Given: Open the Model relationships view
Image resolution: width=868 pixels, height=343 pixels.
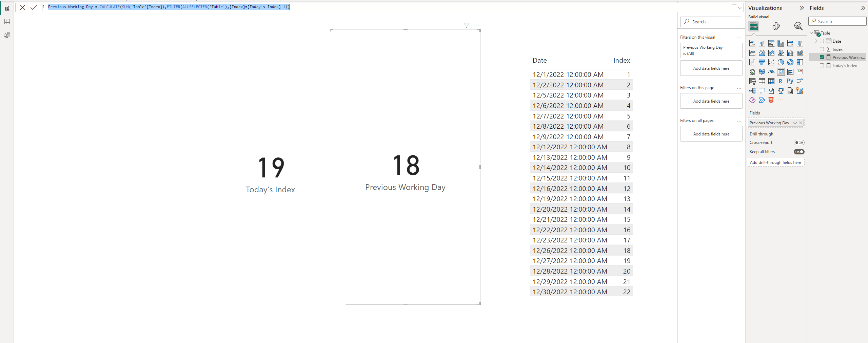Looking at the screenshot, I should 7,35.
